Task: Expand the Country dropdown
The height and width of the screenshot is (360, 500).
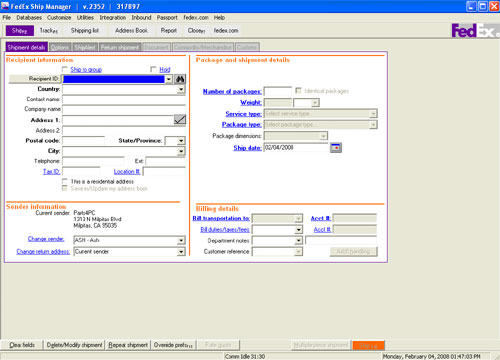Action: (x=181, y=89)
